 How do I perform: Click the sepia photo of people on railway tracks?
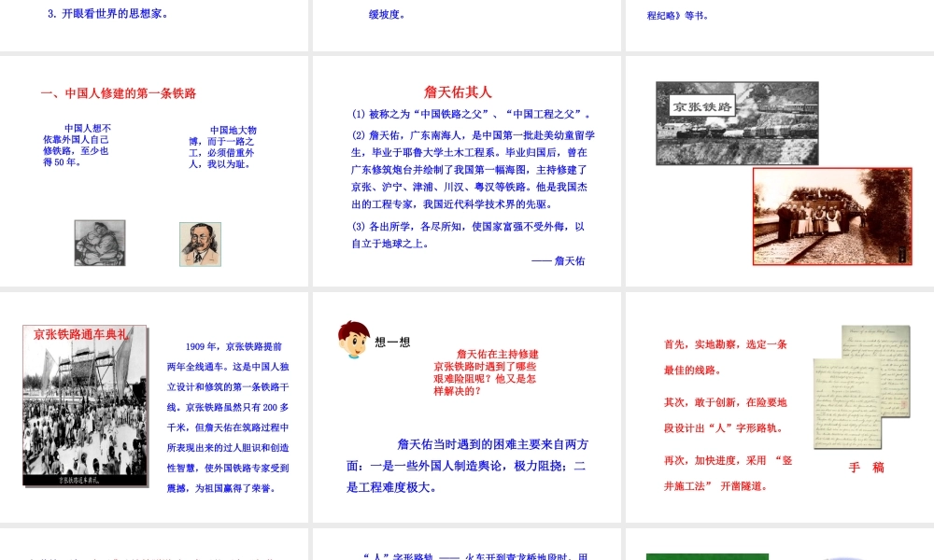(x=832, y=217)
